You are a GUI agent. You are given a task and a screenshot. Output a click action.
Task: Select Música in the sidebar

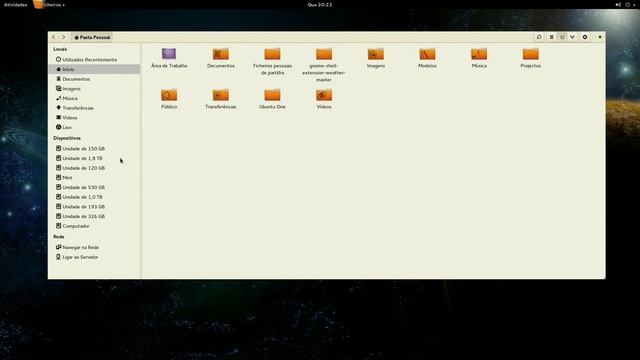click(x=94, y=98)
